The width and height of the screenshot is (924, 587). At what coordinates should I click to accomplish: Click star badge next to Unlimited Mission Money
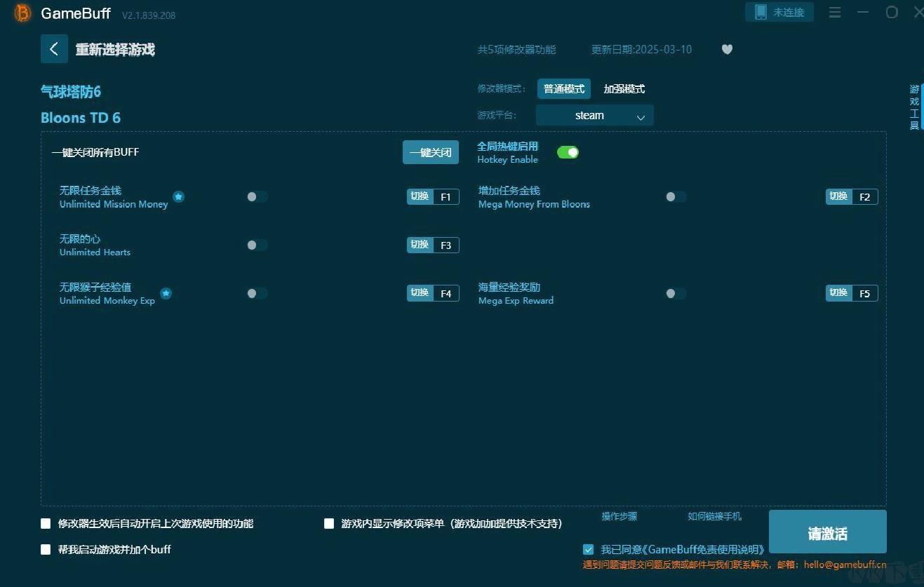[178, 197]
